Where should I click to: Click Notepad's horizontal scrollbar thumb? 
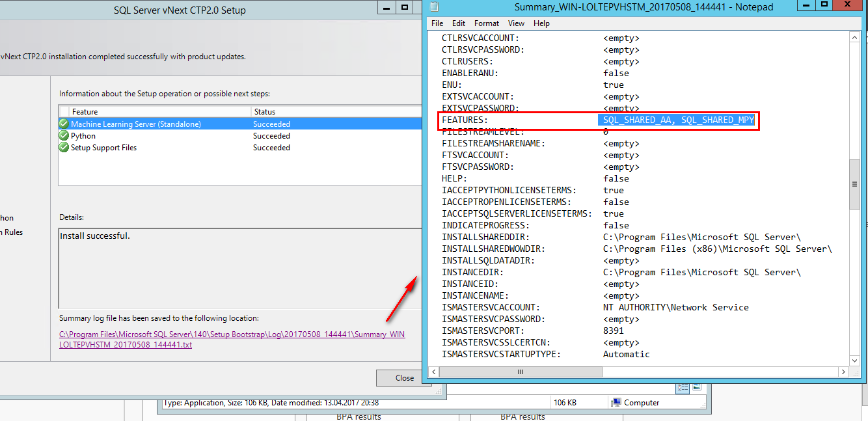(x=521, y=372)
